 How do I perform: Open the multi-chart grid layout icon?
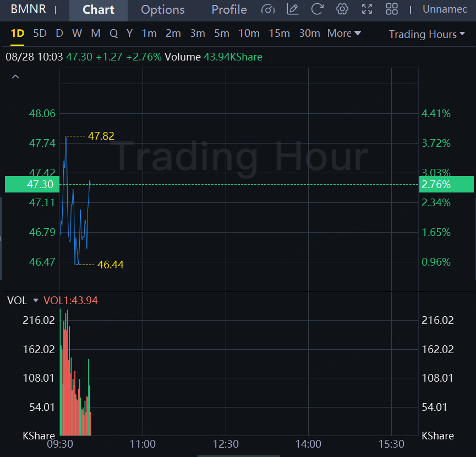point(392,9)
